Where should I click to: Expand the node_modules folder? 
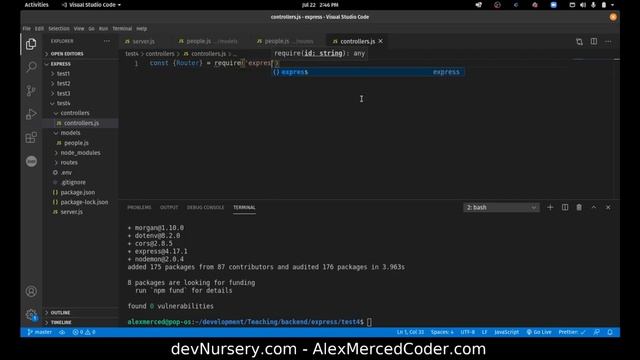(81, 153)
